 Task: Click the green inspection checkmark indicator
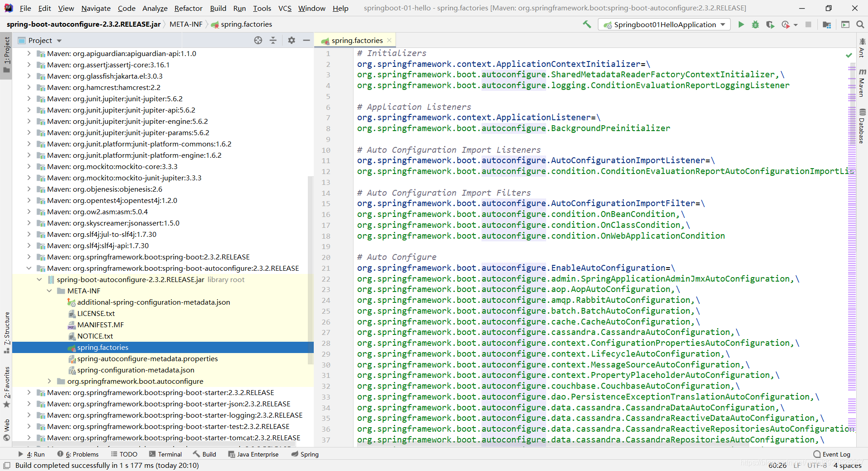[849, 55]
